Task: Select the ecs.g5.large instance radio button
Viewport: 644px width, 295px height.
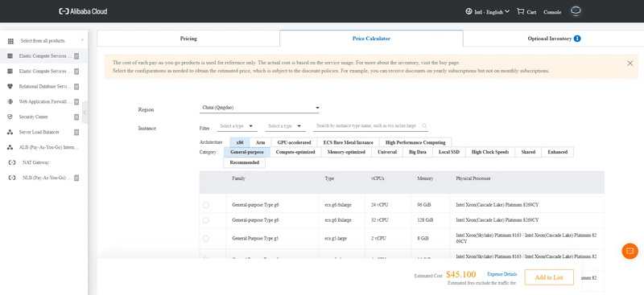Action: [206, 239]
